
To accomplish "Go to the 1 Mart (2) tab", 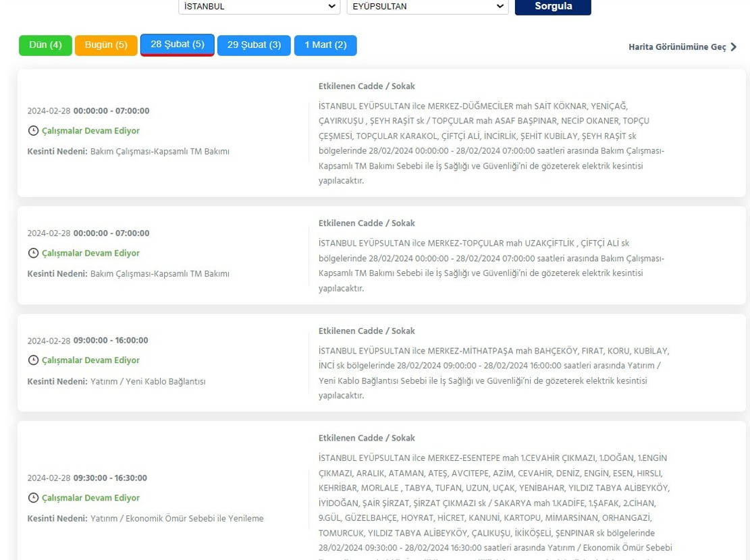I will [x=325, y=45].
